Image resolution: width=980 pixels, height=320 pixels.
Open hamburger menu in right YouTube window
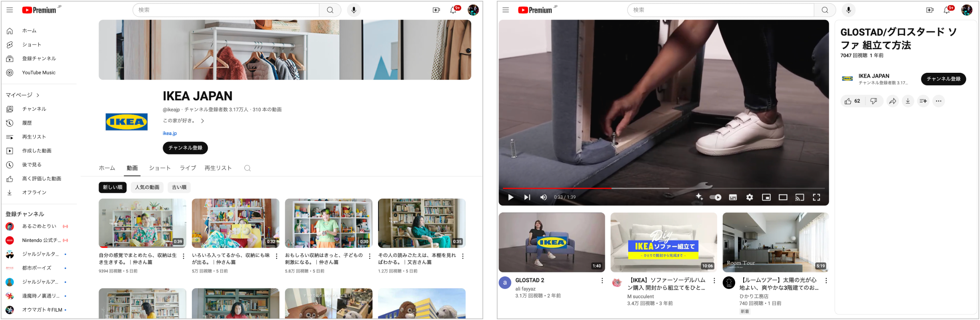coord(506,10)
